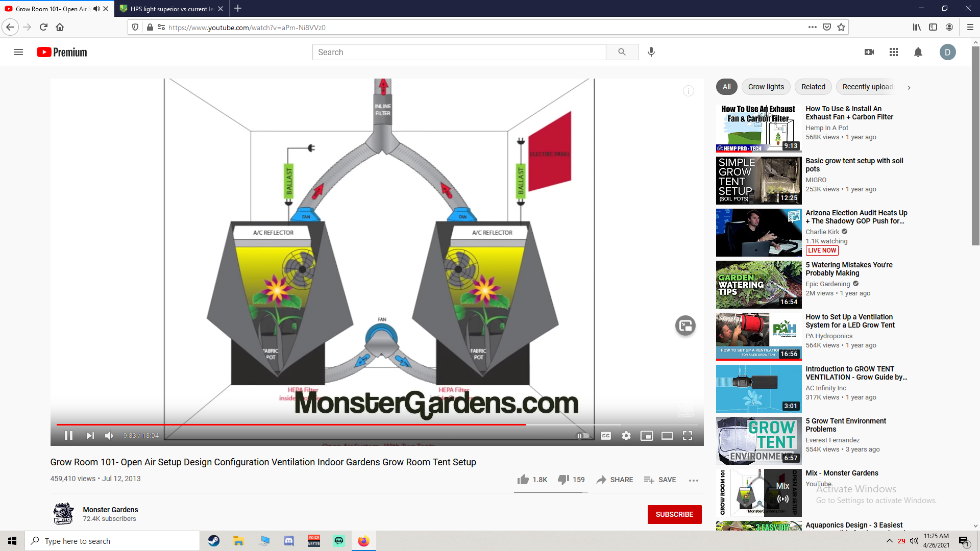The image size is (980, 551).
Task: Show more filter chips with the arrow
Action: click(x=909, y=87)
